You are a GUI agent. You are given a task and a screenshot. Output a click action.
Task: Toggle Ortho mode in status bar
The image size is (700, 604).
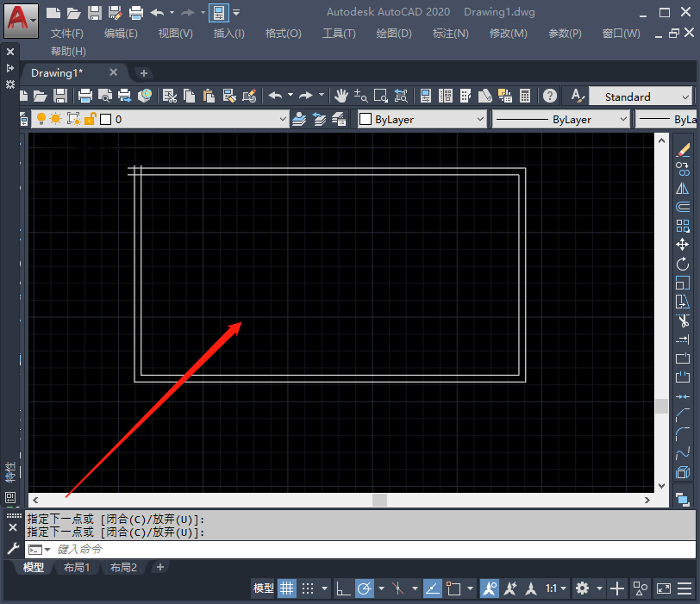(343, 588)
